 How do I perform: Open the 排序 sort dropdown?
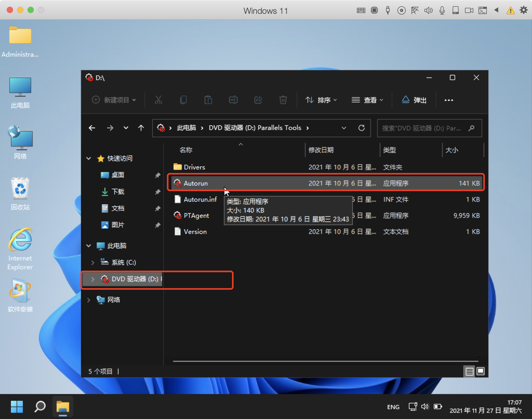[x=321, y=100]
